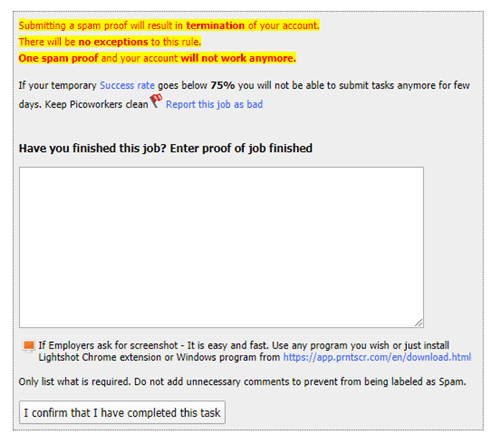Focus the proof of job finished textarea
This screenshot has height=444, width=500.
tap(221, 247)
